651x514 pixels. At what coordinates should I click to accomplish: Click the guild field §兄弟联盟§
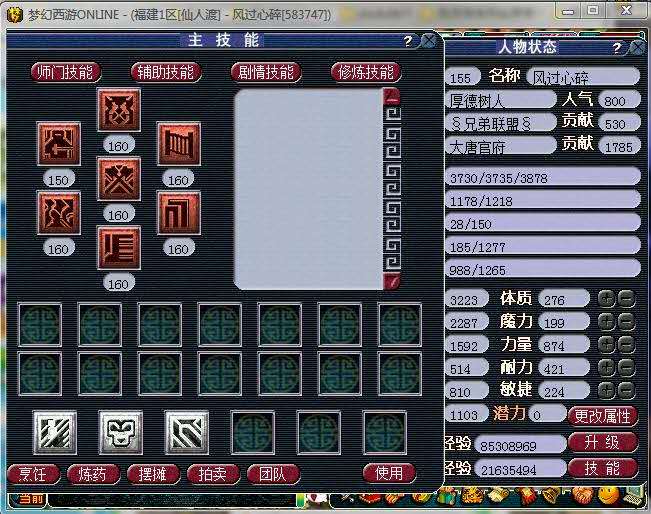pos(501,123)
